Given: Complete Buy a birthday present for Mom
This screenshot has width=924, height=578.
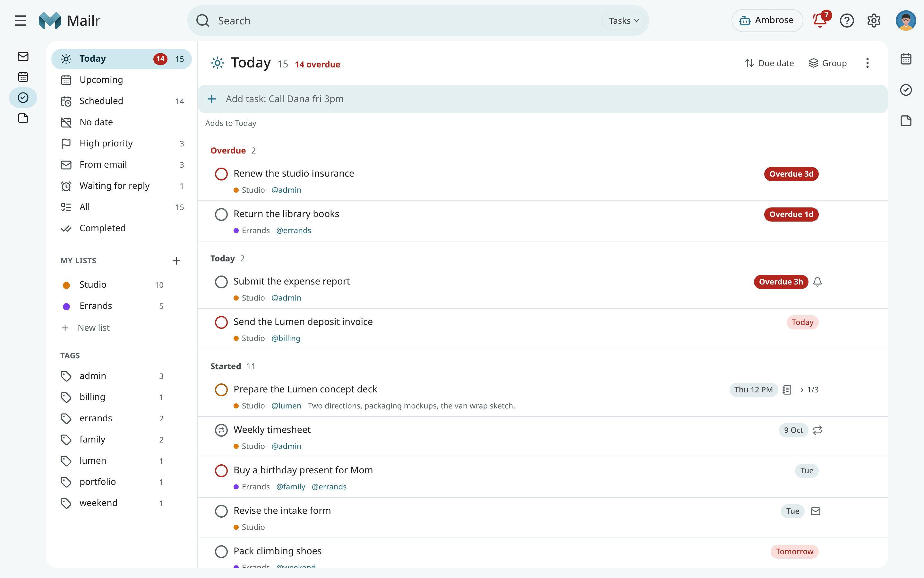Looking at the screenshot, I should click(x=221, y=470).
